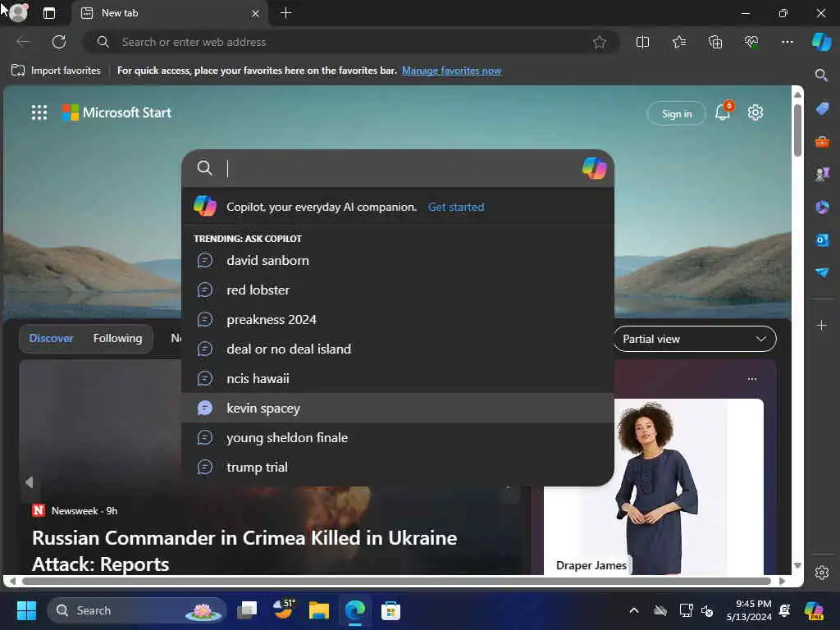Open a new tab with plus button

(286, 13)
